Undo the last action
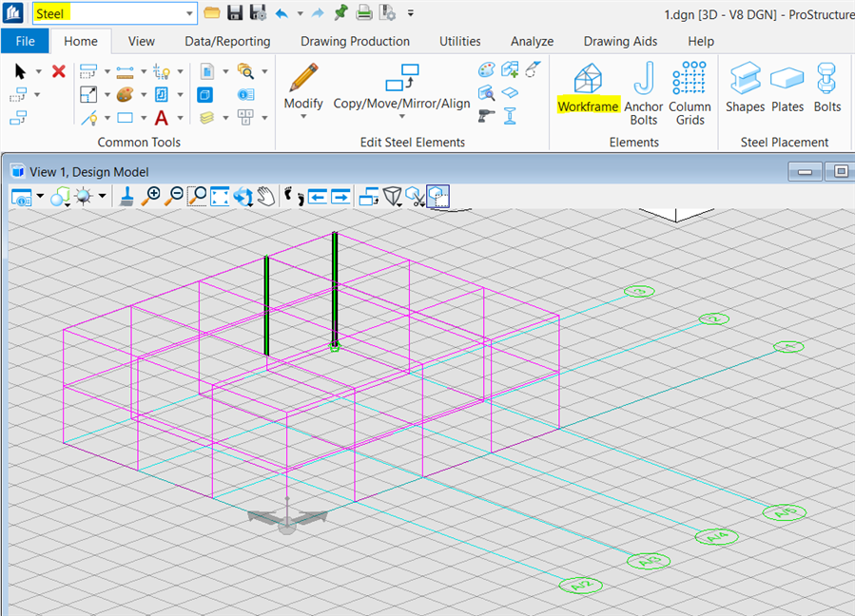This screenshot has height=616, width=855. pos(282,13)
